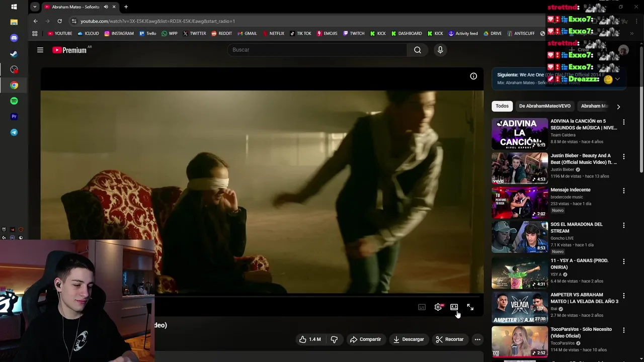The width and height of the screenshot is (644, 362).
Task: Click the Descargar download button
Action: tap(409, 339)
